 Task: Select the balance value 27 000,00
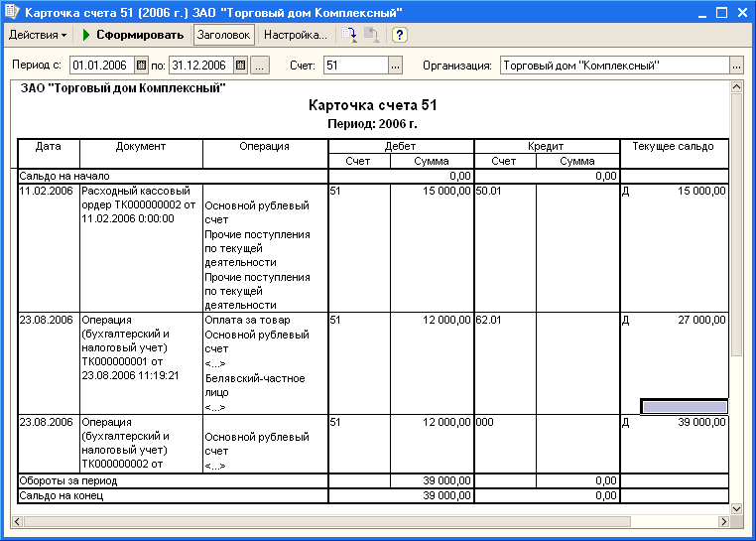pyautogui.click(x=701, y=320)
